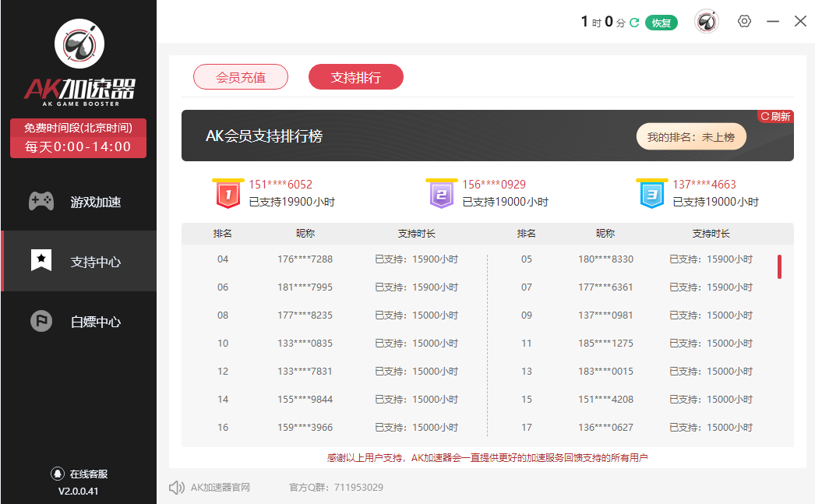Open the 白嫖中心 flag icon
Image resolution: width=815 pixels, height=504 pixels.
tap(41, 321)
